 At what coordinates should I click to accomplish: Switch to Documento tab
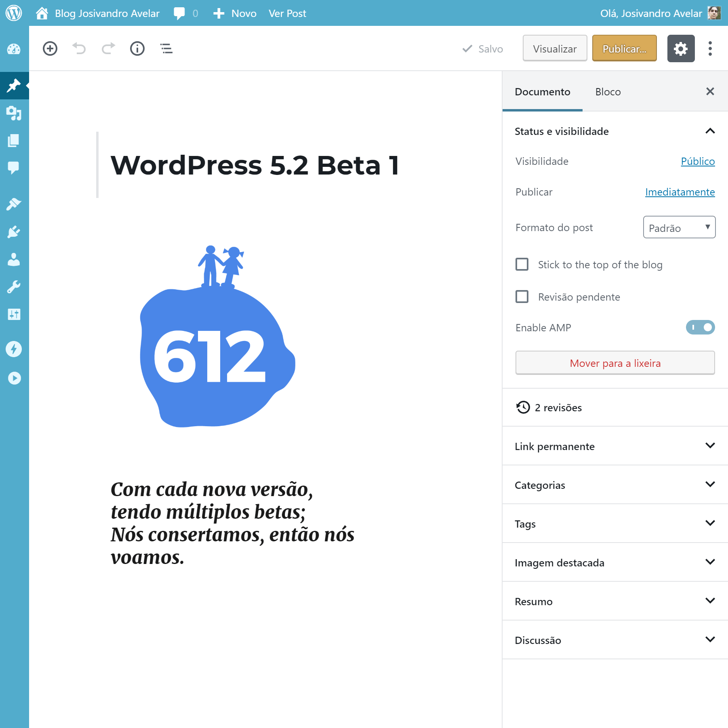(542, 92)
